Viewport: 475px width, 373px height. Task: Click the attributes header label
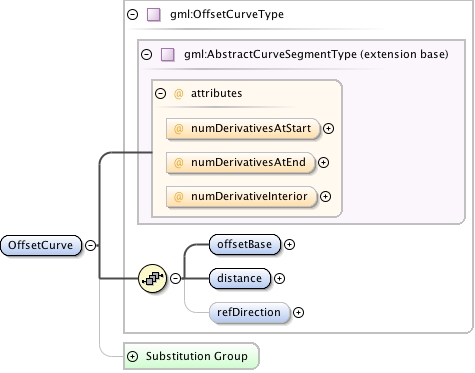coord(216,93)
